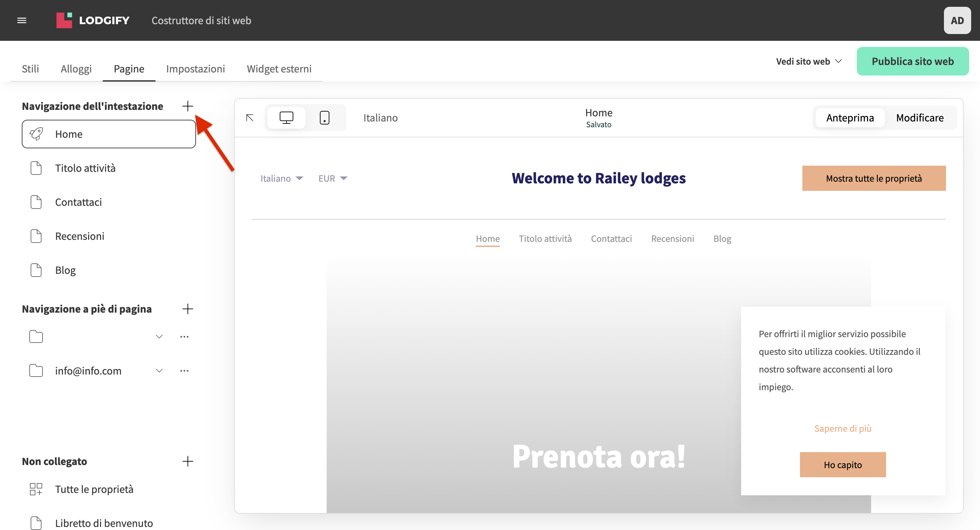Expand the unnamed footer folder
Screen dimensions: 980x530
coord(159,336)
